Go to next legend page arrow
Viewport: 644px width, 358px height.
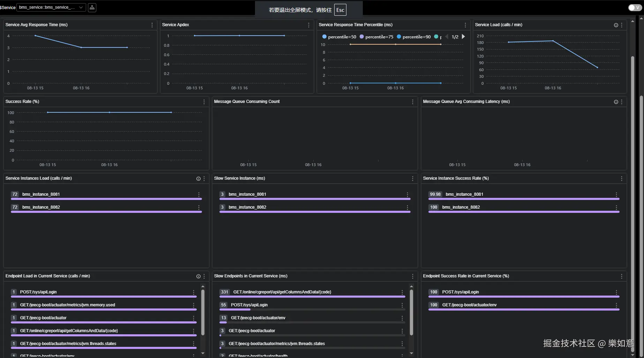coord(463,37)
